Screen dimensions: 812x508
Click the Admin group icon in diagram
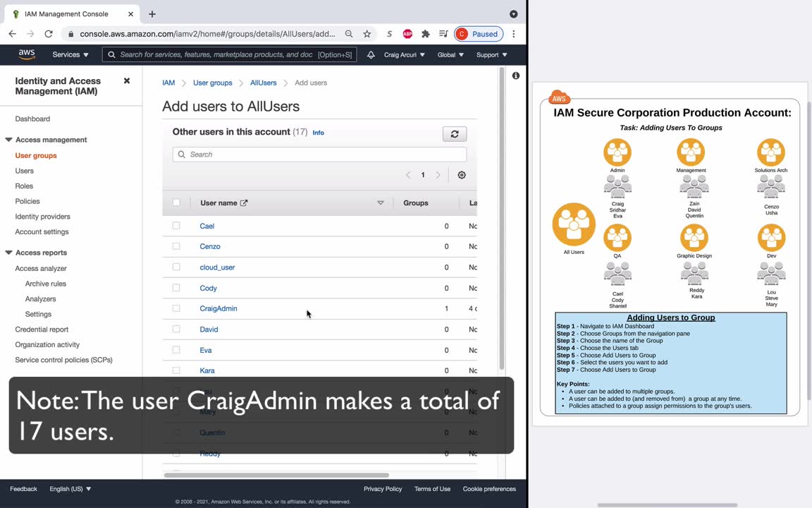coord(617,152)
